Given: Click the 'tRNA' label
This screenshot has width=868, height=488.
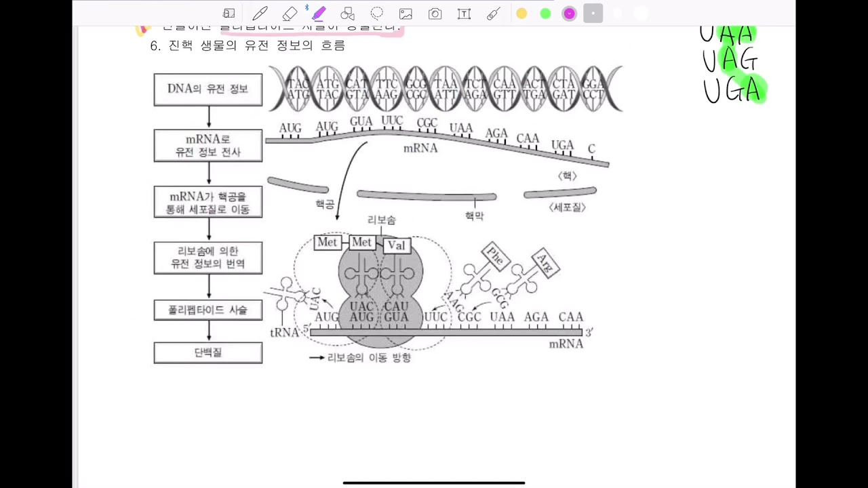Looking at the screenshot, I should point(285,332).
